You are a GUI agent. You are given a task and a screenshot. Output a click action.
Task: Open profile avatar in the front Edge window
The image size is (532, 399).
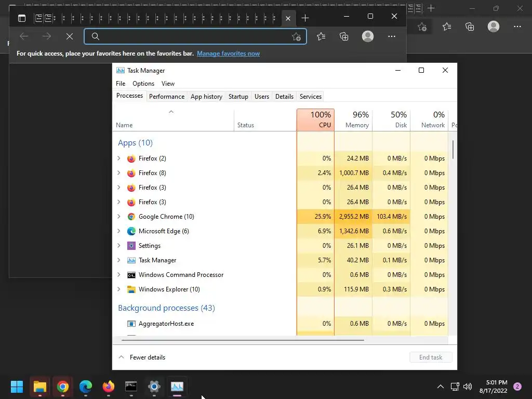[368, 36]
